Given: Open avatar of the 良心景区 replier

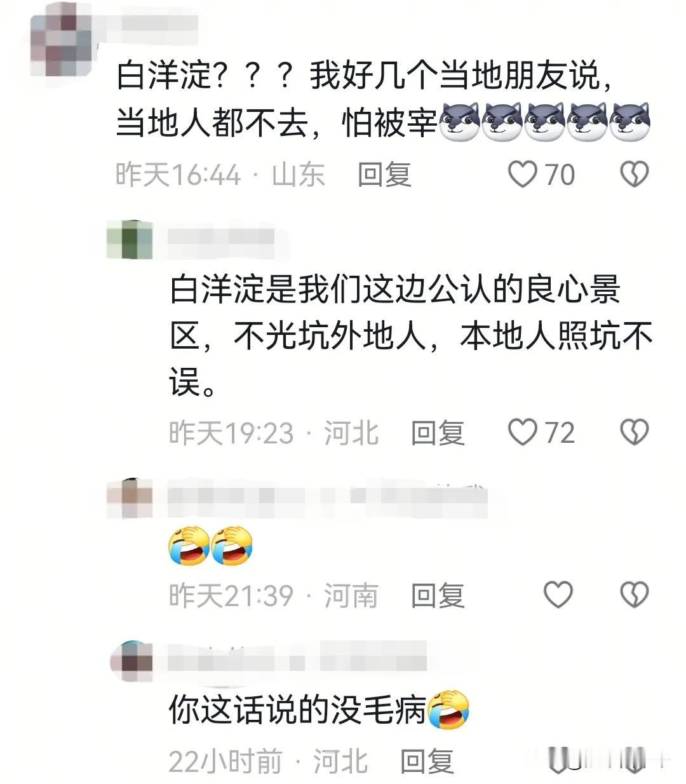Looking at the screenshot, I should (130, 241).
